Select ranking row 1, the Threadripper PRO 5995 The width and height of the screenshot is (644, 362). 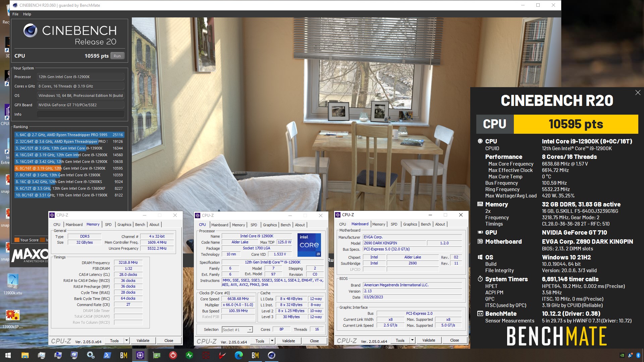[x=69, y=135]
